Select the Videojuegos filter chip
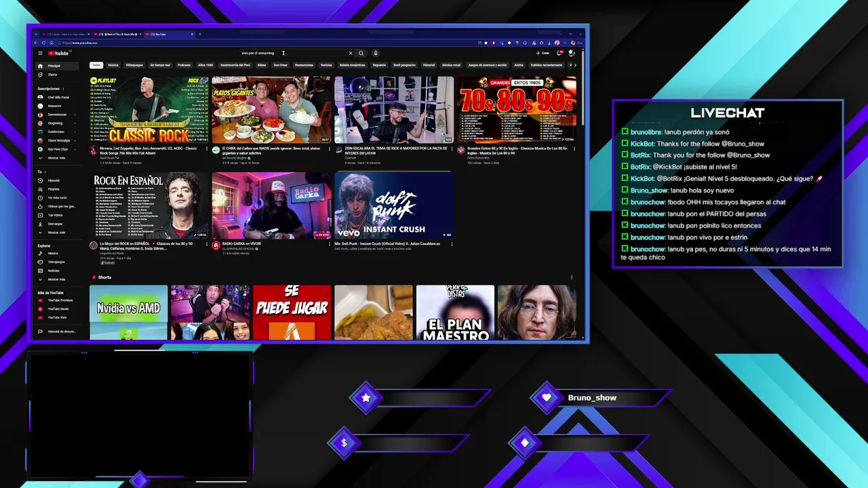 (134, 65)
